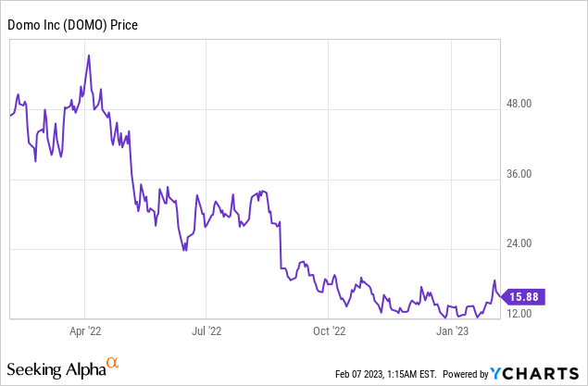Click the 'Powered by' text
This screenshot has height=386, width=588.
pyautogui.click(x=465, y=375)
